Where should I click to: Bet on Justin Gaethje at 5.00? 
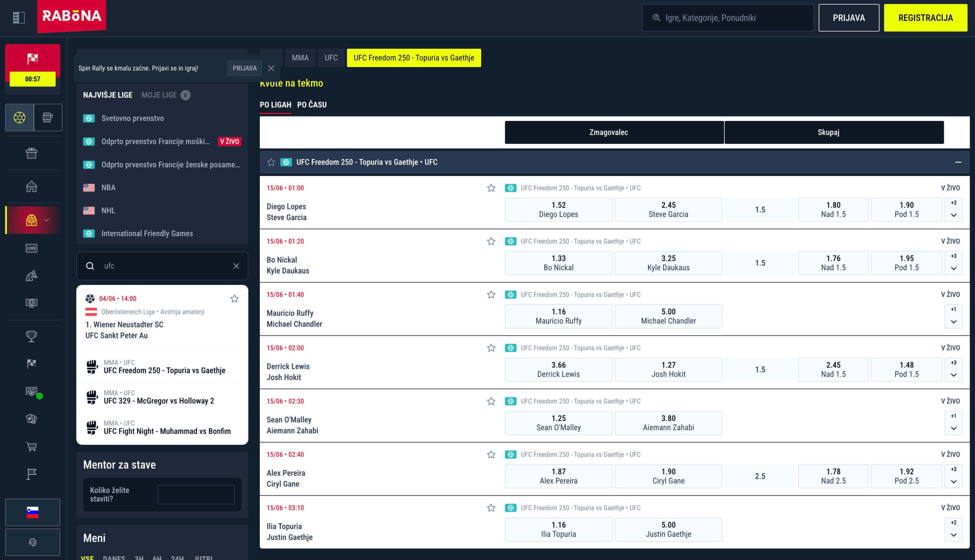pyautogui.click(x=668, y=530)
